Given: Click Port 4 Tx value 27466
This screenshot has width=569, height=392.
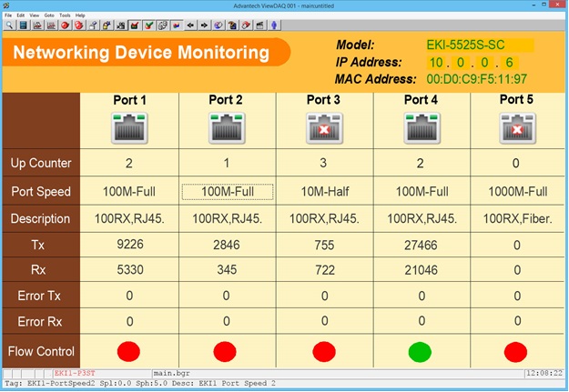Looking at the screenshot, I should click(421, 246).
